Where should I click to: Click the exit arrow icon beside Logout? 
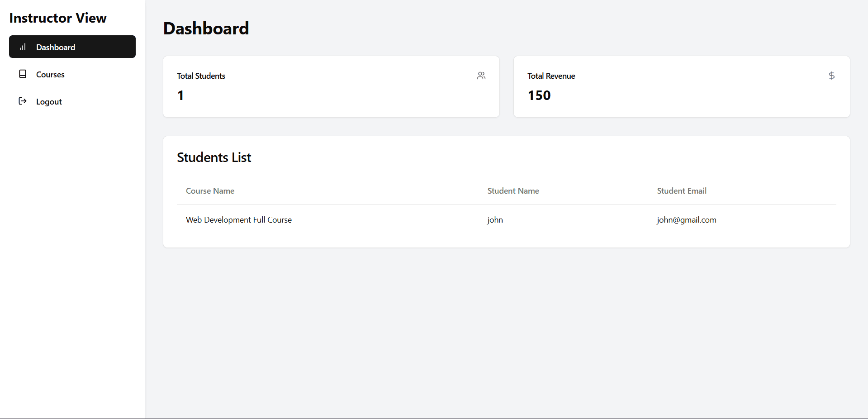[x=23, y=101]
